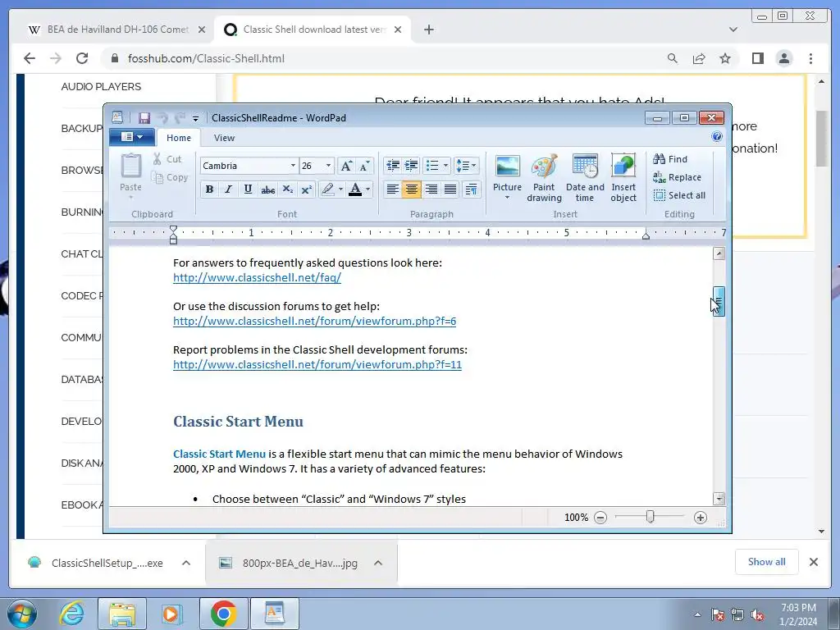The width and height of the screenshot is (840, 630).
Task: Select Center text alignment
Action: 412,189
